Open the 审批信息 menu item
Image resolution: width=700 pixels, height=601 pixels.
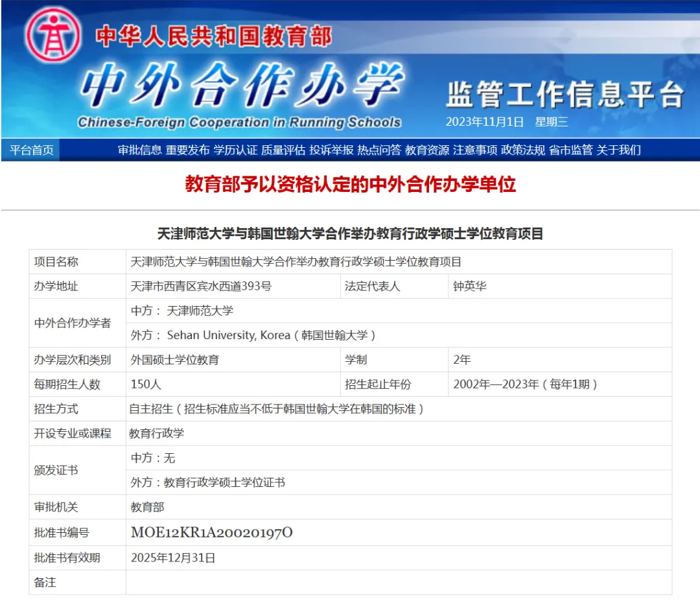[x=139, y=150]
